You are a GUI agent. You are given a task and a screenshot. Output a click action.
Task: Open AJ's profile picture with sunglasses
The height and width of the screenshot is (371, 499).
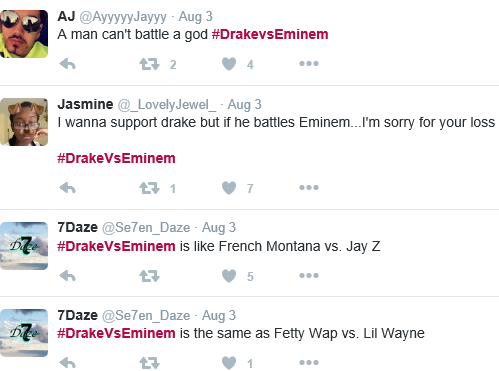[x=24, y=34]
